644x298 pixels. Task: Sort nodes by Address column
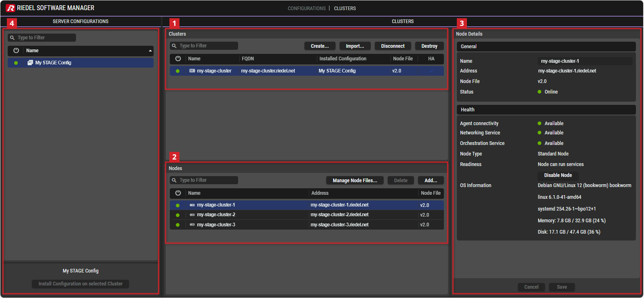pyautogui.click(x=320, y=193)
